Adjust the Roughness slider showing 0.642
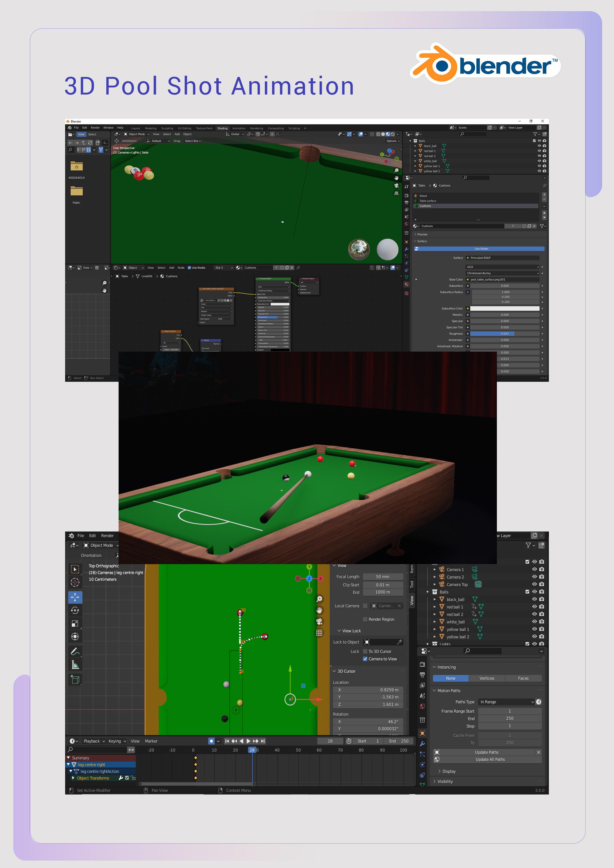The height and width of the screenshot is (868, 614). tap(505, 334)
